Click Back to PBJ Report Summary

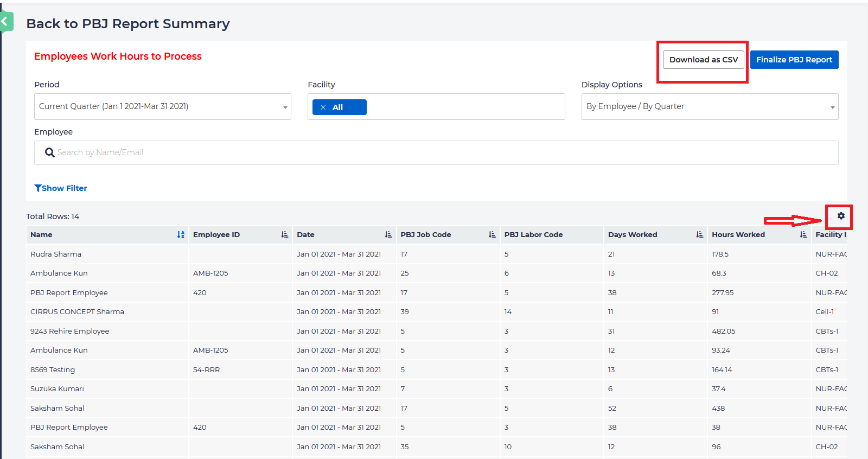pyautogui.click(x=128, y=24)
